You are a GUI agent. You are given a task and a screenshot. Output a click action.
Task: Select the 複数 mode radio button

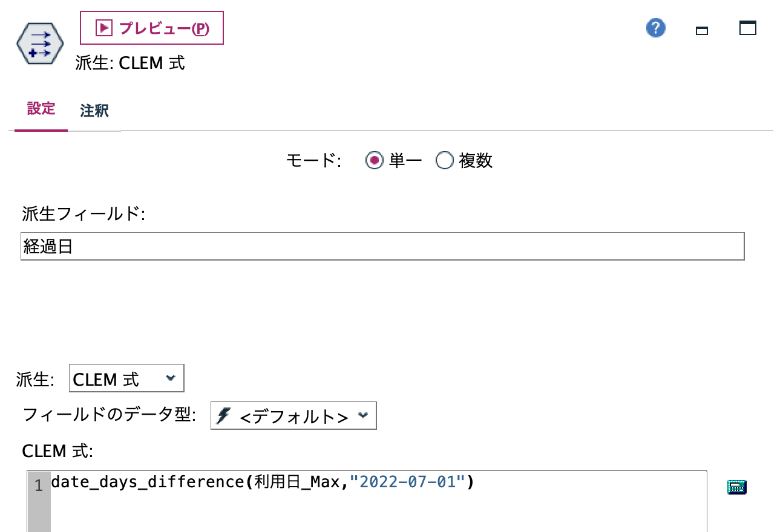pyautogui.click(x=445, y=161)
